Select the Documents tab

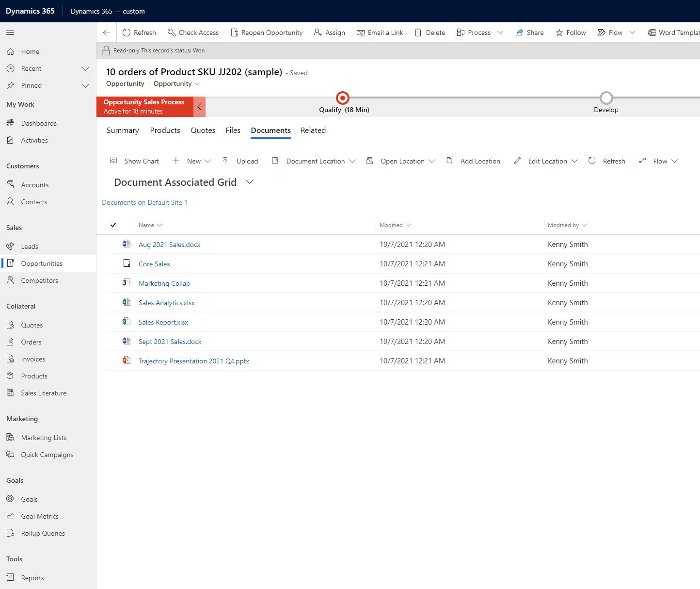click(270, 131)
